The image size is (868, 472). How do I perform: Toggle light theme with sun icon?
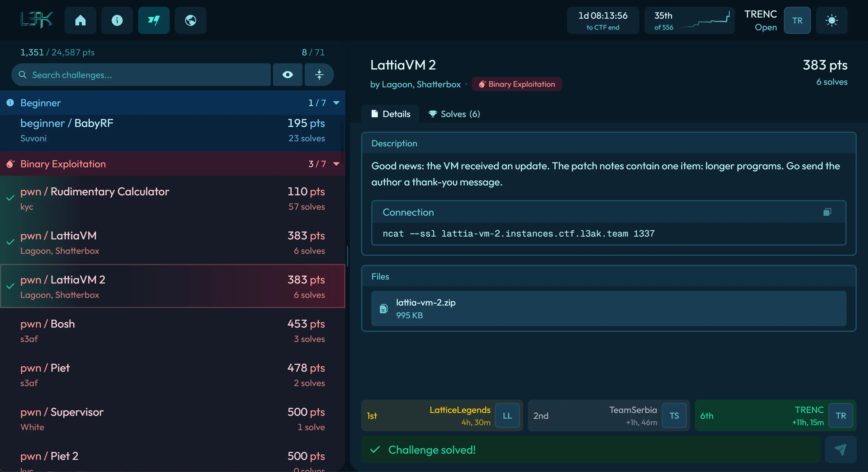tap(831, 20)
